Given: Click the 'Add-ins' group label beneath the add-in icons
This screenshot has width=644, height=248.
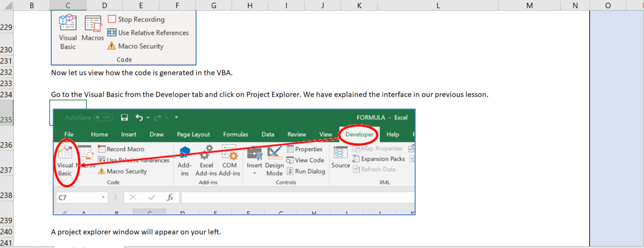Looking at the screenshot, I should [x=207, y=182].
